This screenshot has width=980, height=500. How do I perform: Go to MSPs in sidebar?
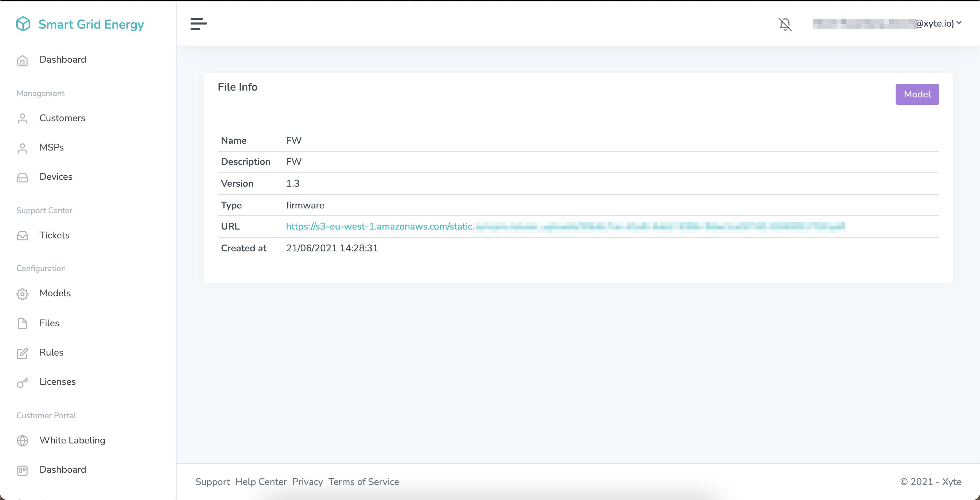tap(51, 147)
